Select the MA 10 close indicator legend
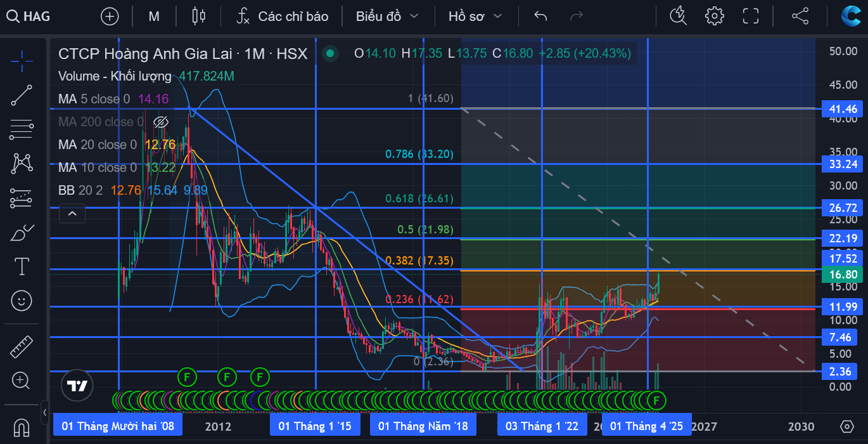 [98, 167]
